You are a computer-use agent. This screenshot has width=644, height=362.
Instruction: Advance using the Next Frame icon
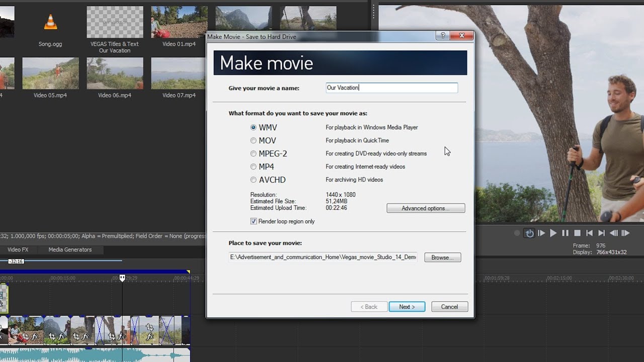click(x=626, y=233)
